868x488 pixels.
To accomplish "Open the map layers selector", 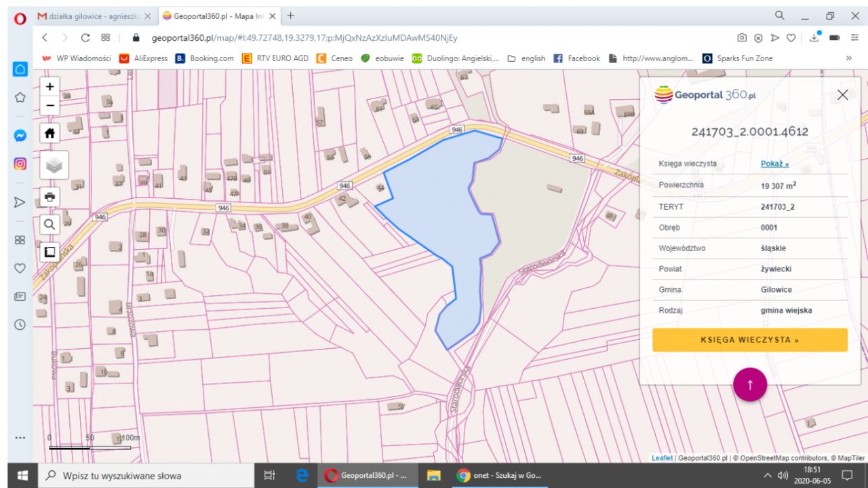I will (x=54, y=165).
